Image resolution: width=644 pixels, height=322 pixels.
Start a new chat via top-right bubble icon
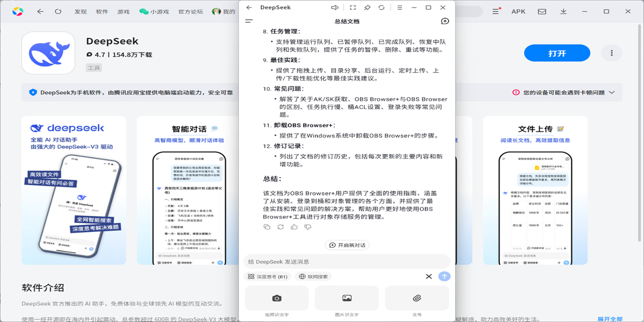(444, 21)
